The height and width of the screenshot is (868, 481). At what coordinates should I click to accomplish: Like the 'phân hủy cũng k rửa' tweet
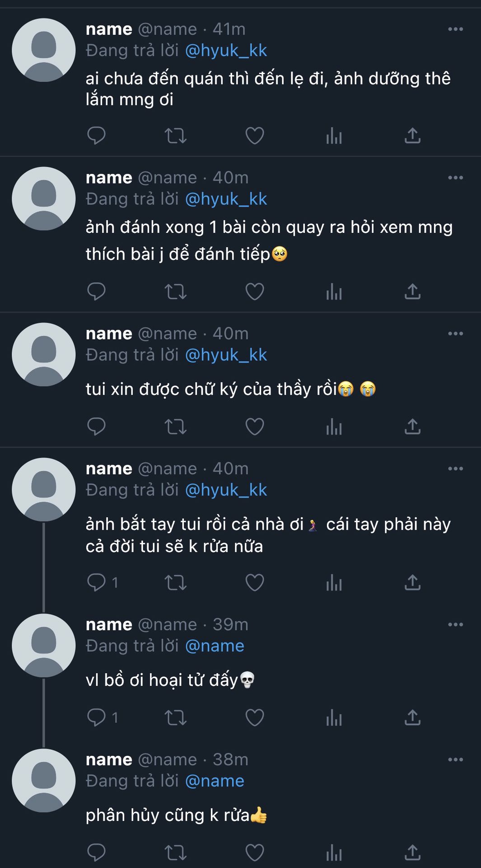click(254, 853)
